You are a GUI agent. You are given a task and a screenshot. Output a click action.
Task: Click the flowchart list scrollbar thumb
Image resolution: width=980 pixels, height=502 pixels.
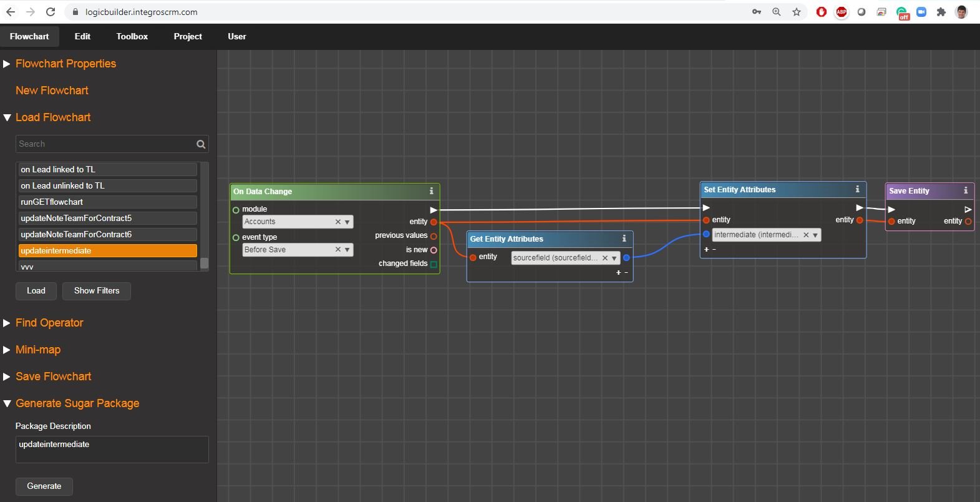[x=204, y=263]
